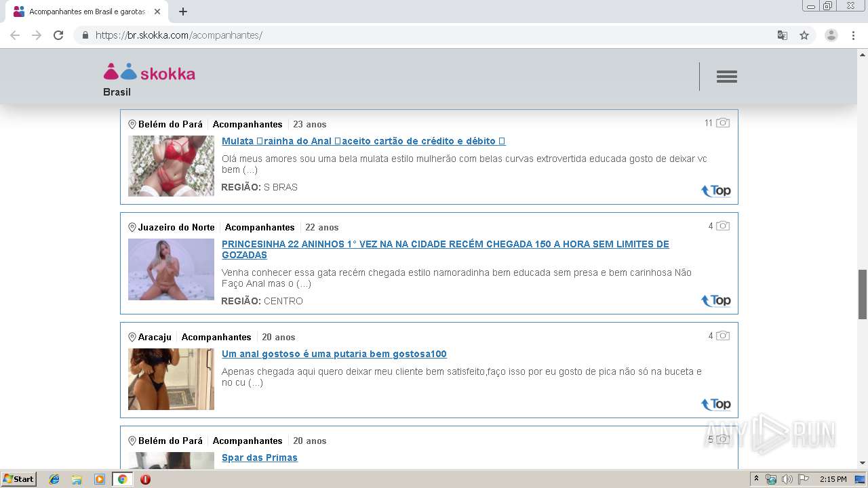Click the REGIÃO: CENTRO text
868x488 pixels.
tap(262, 301)
